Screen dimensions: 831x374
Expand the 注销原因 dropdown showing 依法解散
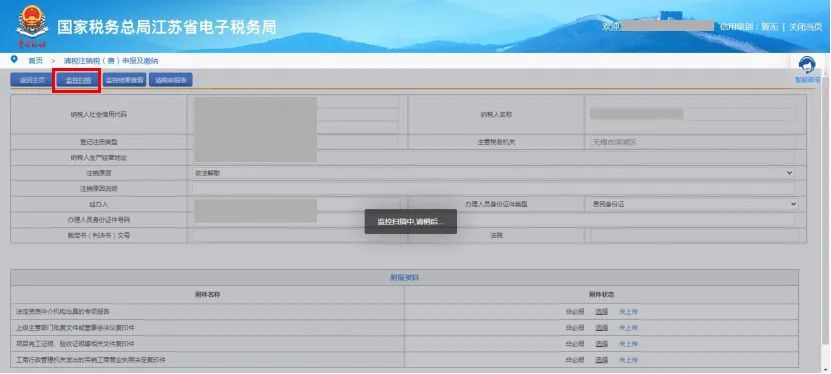(x=493, y=173)
